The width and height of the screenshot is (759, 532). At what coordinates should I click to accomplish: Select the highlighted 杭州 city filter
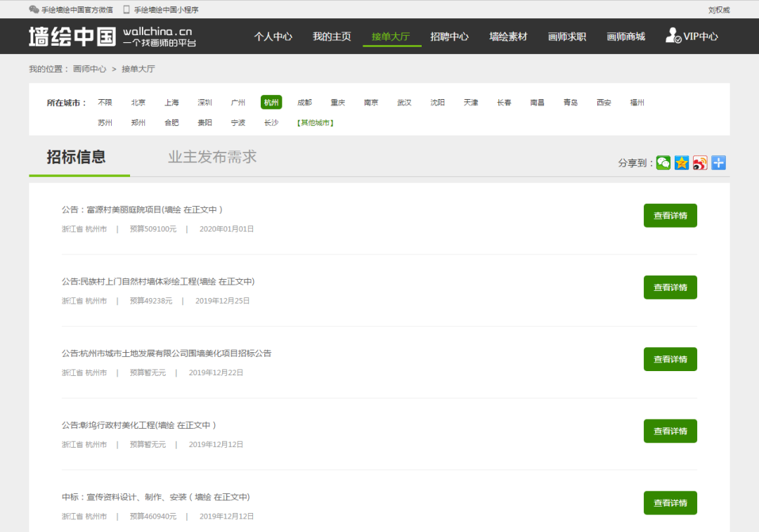tap(271, 102)
